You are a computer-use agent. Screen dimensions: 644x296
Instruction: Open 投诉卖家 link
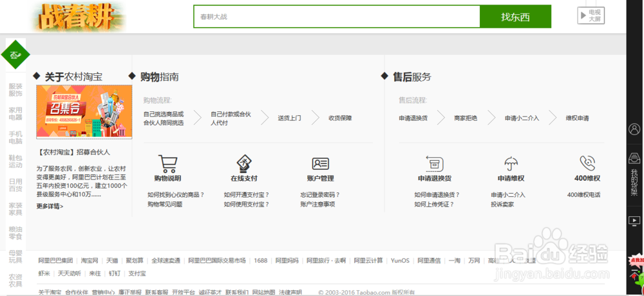502,204
